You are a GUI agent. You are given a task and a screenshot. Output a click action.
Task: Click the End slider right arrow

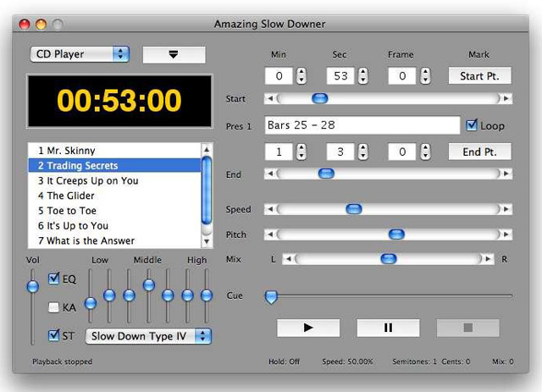pyautogui.click(x=506, y=174)
